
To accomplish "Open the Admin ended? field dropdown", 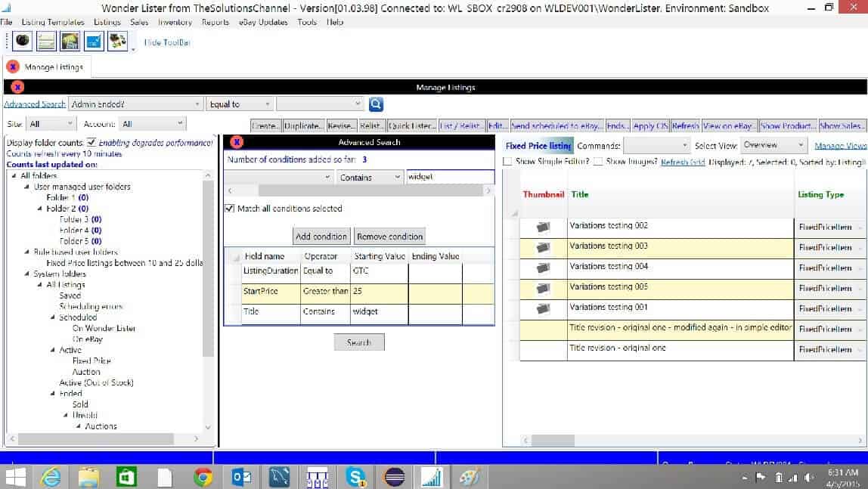I will (x=197, y=104).
